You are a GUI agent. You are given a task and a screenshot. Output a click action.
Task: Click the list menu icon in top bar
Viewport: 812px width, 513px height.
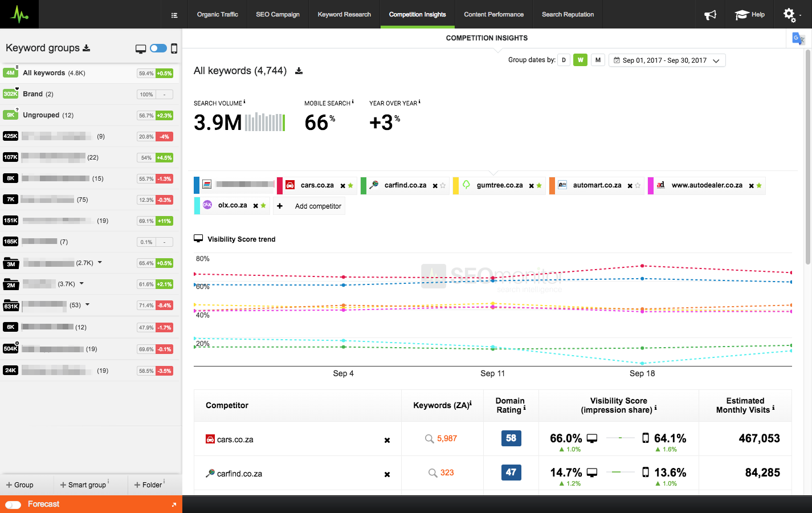point(174,15)
